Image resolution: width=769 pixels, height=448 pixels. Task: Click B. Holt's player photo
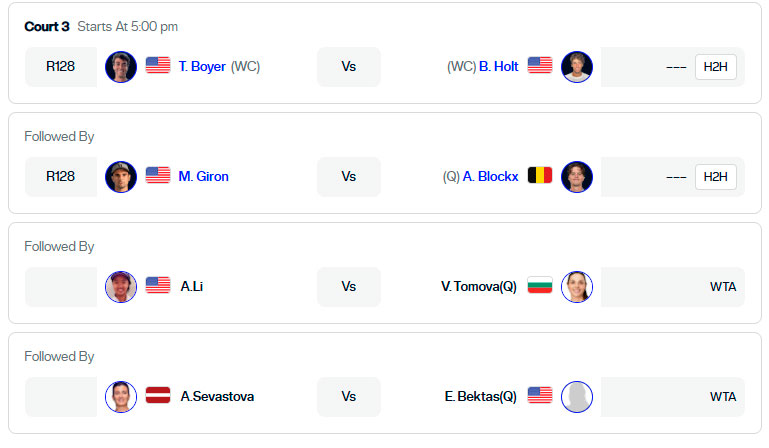[577, 67]
